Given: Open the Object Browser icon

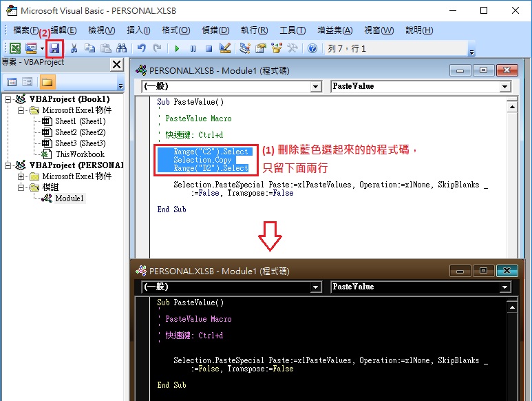Looking at the screenshot, I should click(x=277, y=48).
